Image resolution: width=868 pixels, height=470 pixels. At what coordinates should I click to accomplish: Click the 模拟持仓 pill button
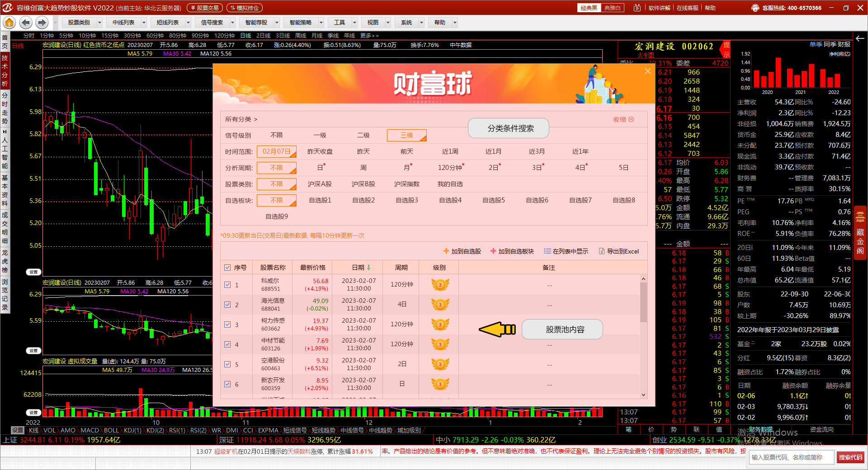point(245,8)
